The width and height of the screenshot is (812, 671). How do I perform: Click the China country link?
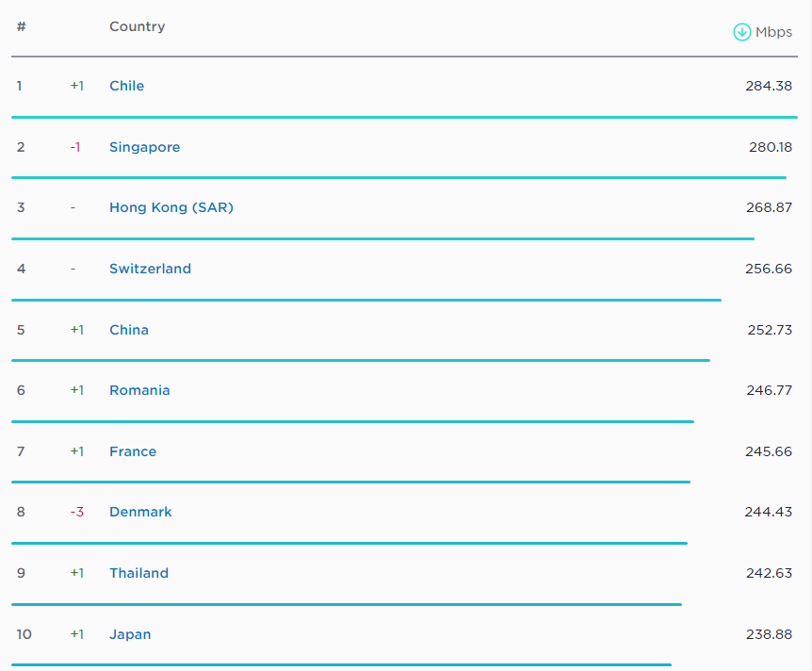128,330
